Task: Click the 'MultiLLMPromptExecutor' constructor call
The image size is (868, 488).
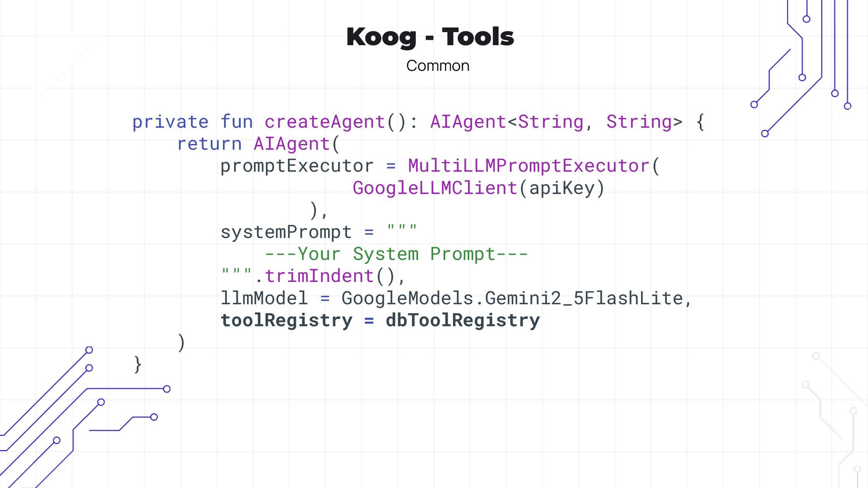Action: click(528, 166)
